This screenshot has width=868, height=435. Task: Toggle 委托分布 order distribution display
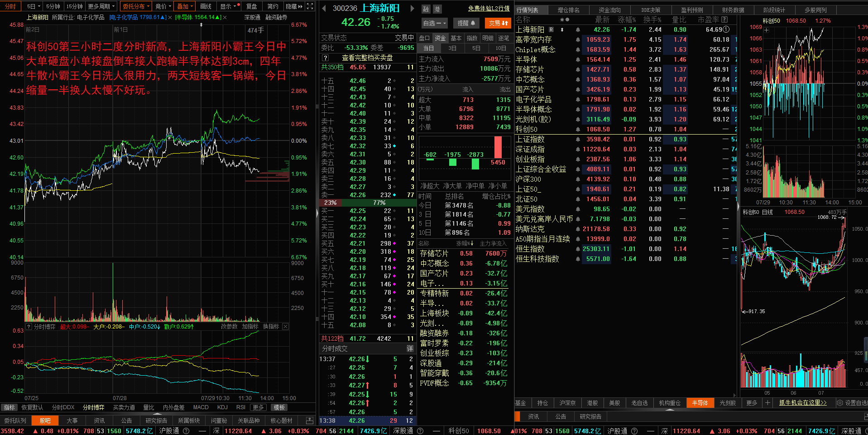tap(136, 6)
